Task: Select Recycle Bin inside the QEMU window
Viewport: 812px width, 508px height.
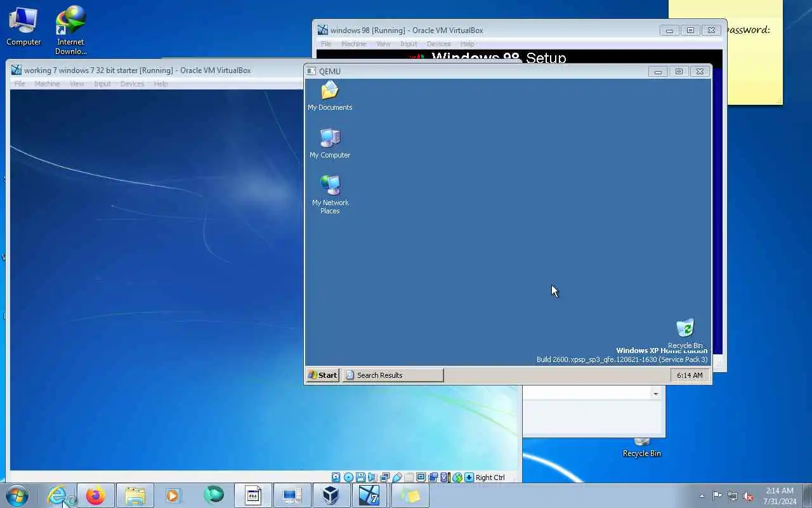Action: pos(684,333)
